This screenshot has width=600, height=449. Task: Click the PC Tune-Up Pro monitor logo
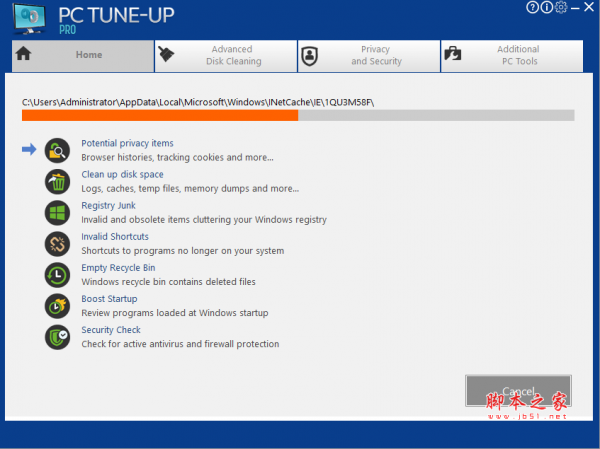[29, 18]
